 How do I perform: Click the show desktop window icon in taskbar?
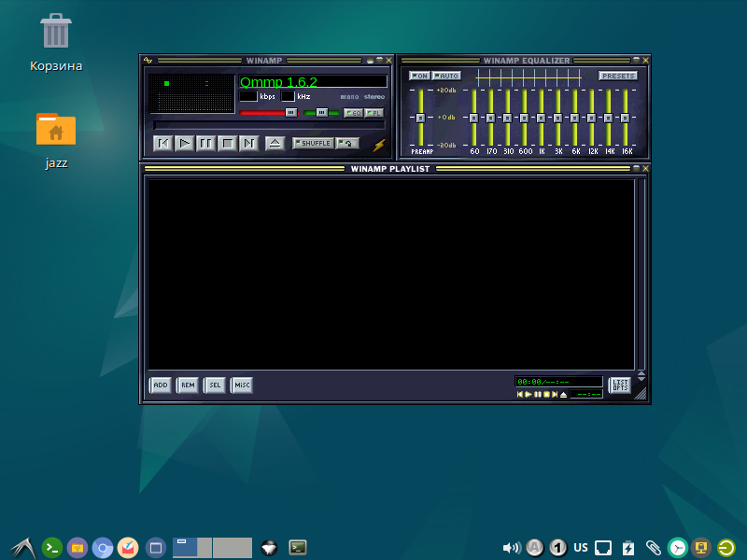tap(156, 548)
